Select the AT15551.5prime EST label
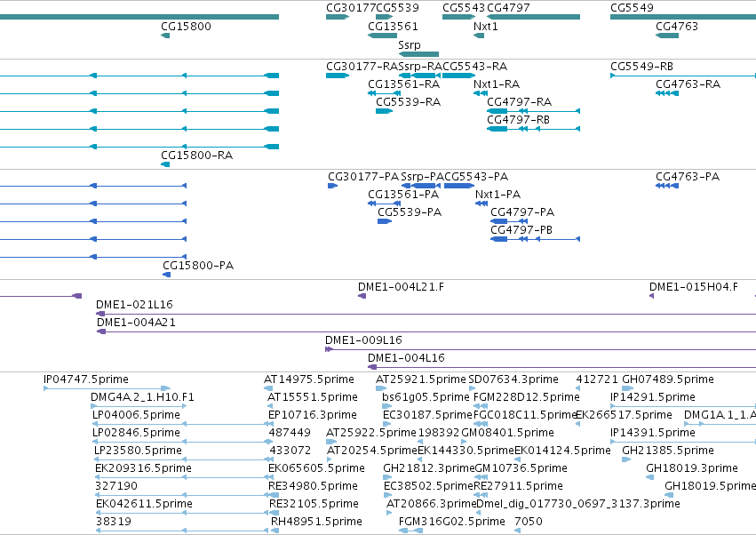 coord(313,397)
